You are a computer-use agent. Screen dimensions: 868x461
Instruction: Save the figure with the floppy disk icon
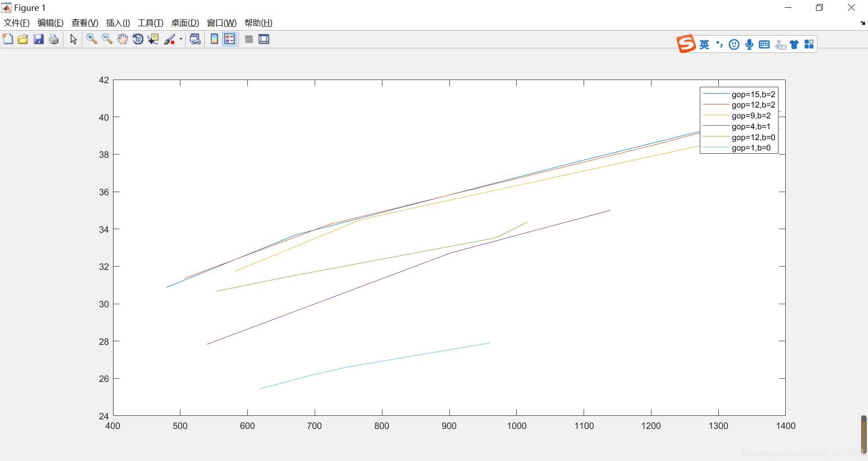click(38, 39)
